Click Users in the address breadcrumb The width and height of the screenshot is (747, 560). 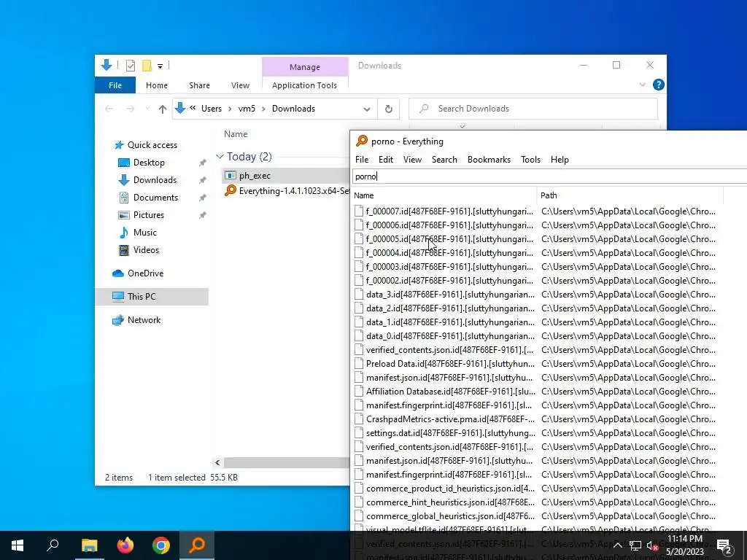point(211,109)
